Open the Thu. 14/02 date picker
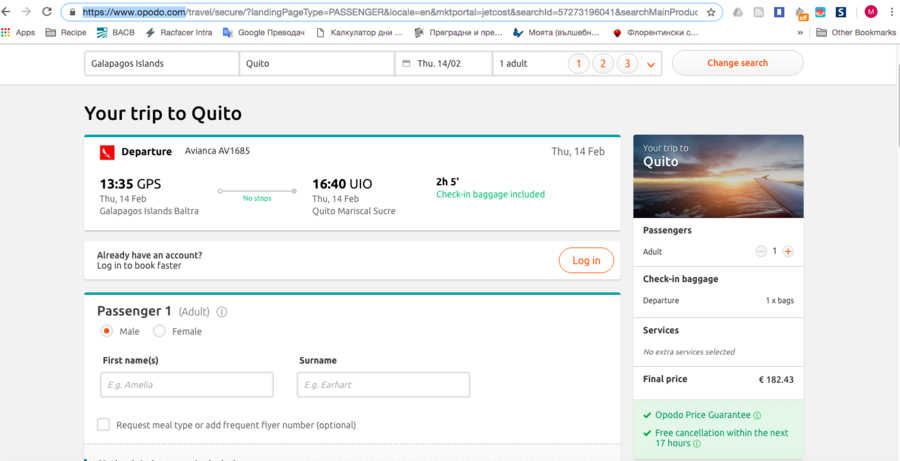900x461 pixels. pyautogui.click(x=443, y=64)
